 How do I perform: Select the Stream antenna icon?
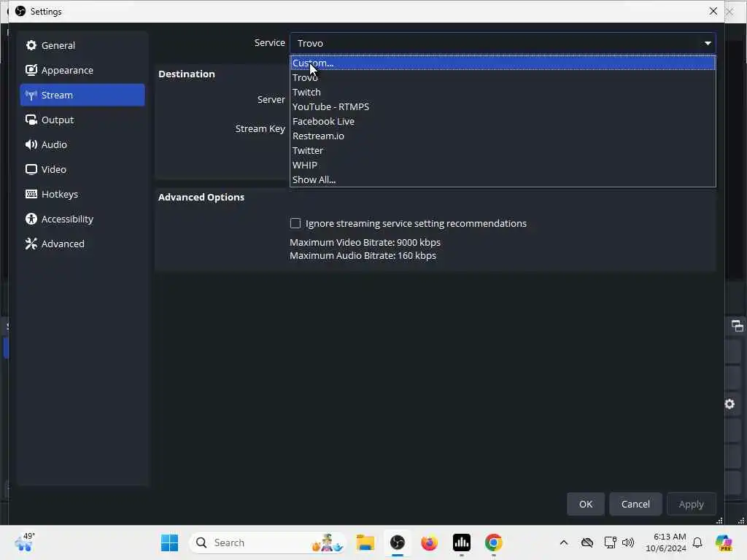click(31, 96)
